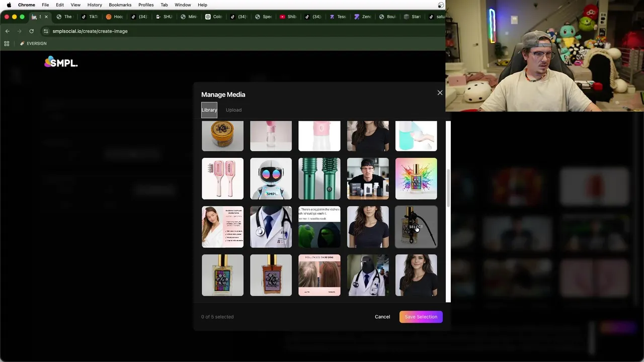The width and height of the screenshot is (644, 362).
Task: Open the Window menu
Action: tap(183, 5)
